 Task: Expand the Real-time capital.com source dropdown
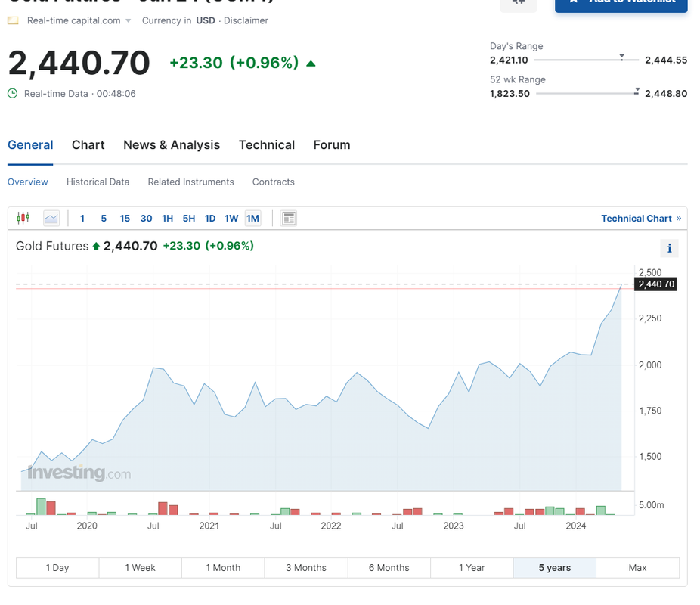(x=128, y=20)
